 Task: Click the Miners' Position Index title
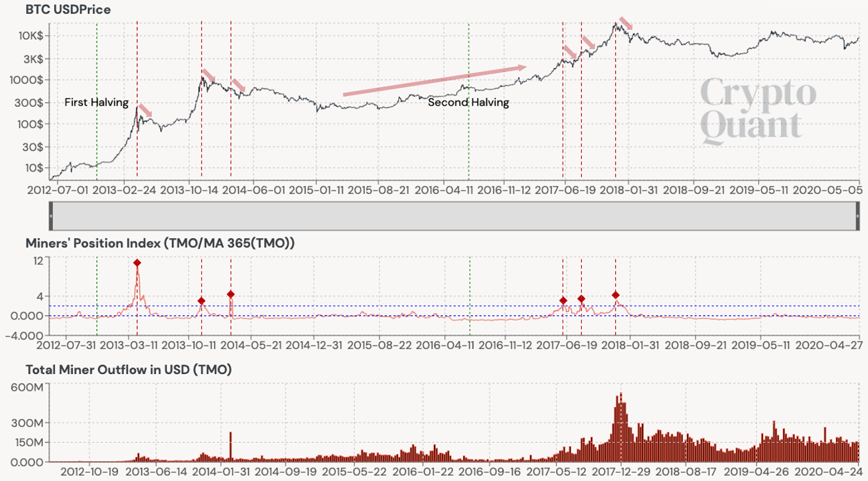pos(160,243)
